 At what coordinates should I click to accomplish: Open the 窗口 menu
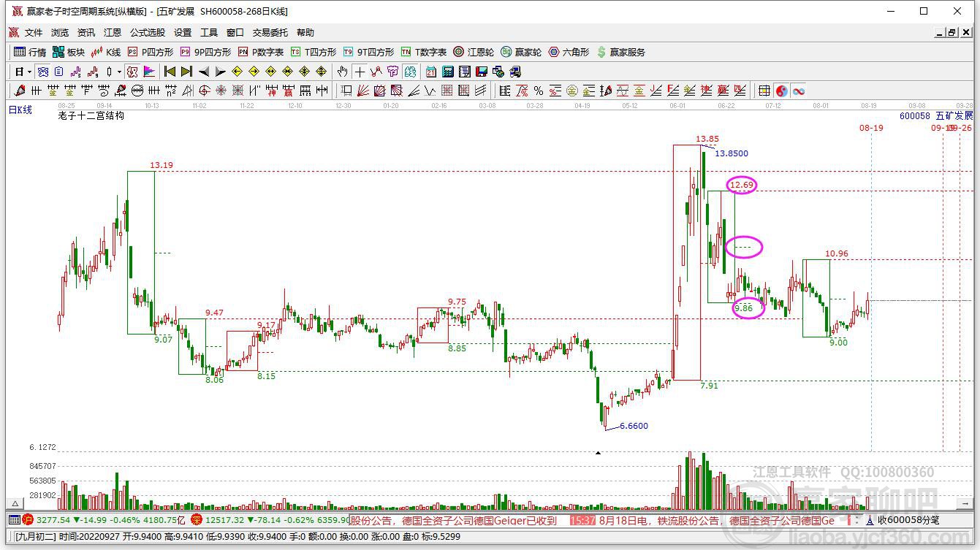click(235, 33)
